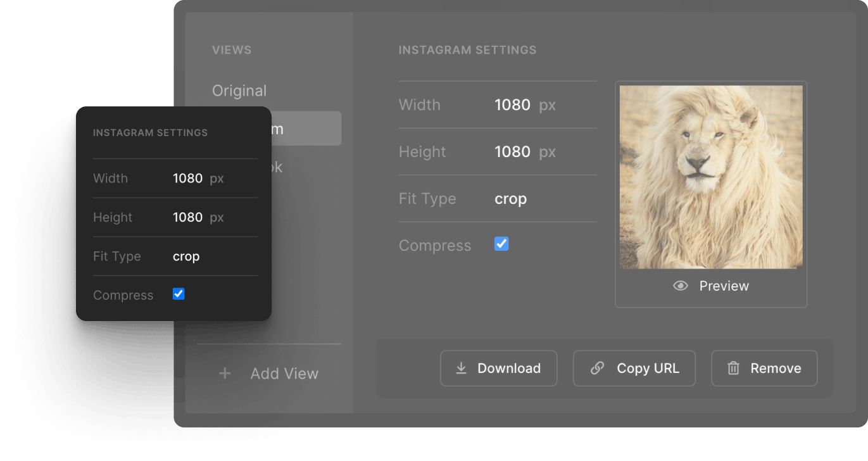Click the eye icon beside Preview

coord(681,286)
